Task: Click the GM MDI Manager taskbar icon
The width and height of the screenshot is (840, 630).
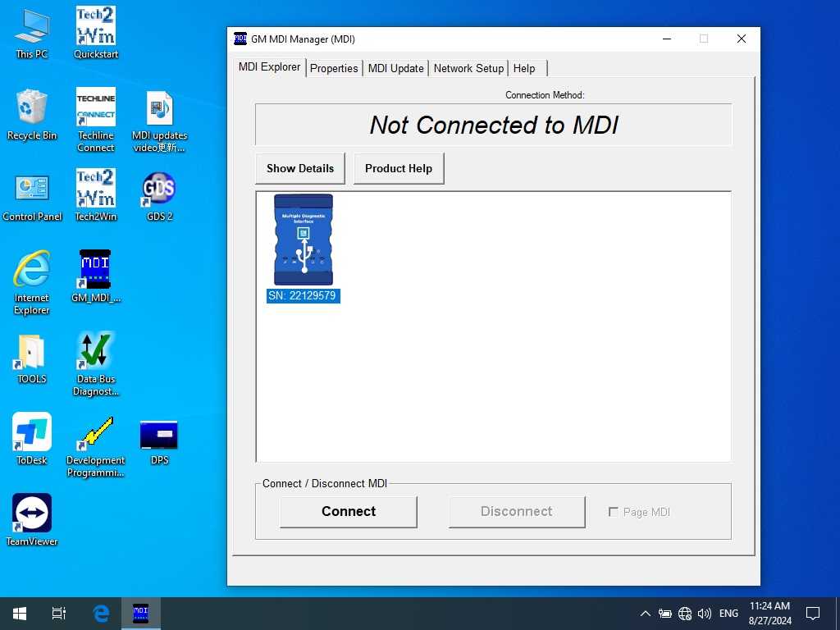Action: 140,613
